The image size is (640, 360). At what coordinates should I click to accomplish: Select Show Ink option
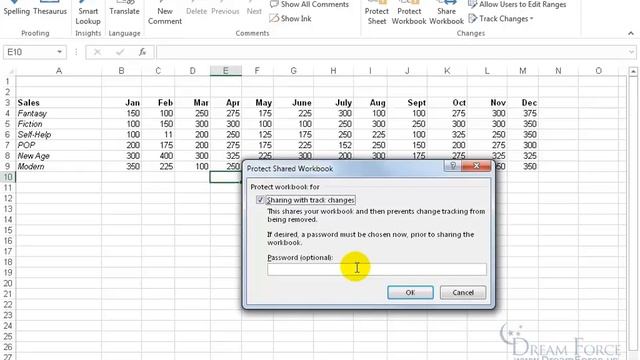(x=291, y=18)
